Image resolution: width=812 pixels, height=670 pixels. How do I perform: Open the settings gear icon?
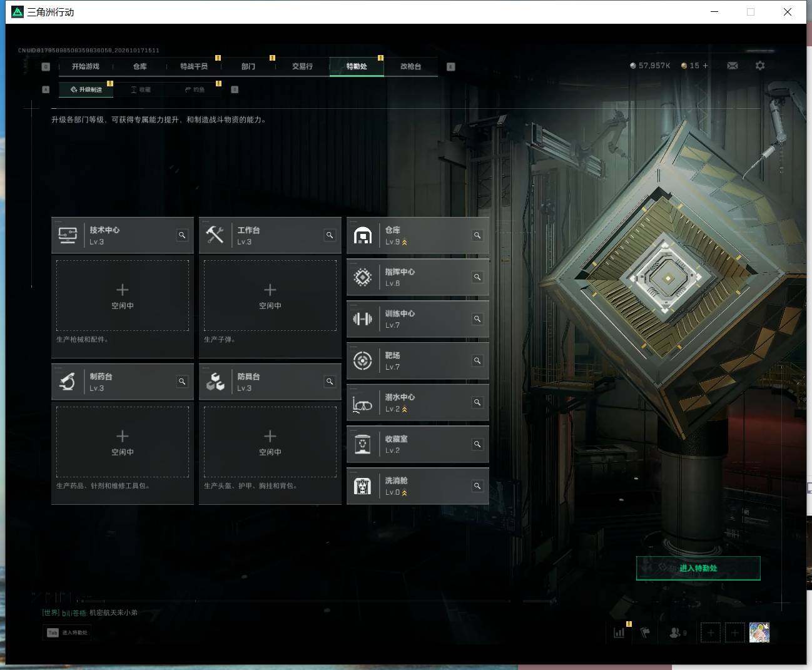pos(760,66)
